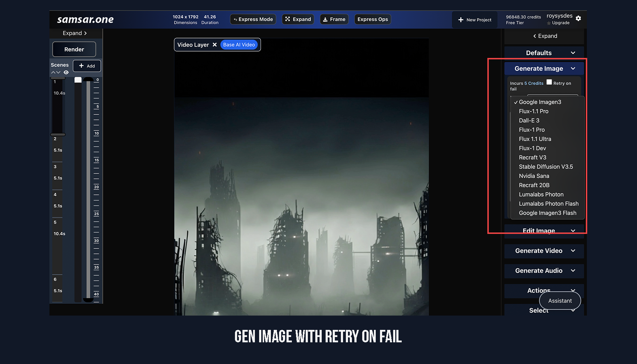Click the Render button

coord(74,49)
